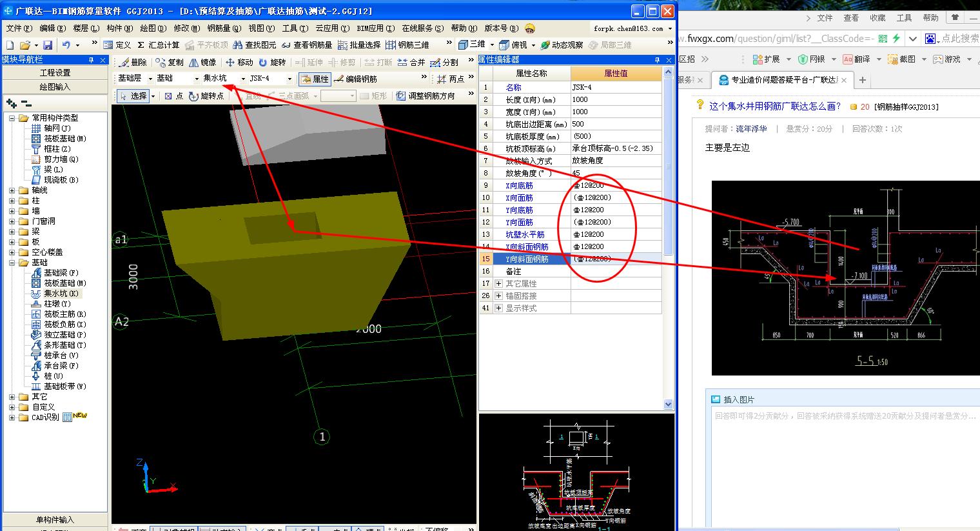
Task: Click 复制 copy tool
Action: 170,63
